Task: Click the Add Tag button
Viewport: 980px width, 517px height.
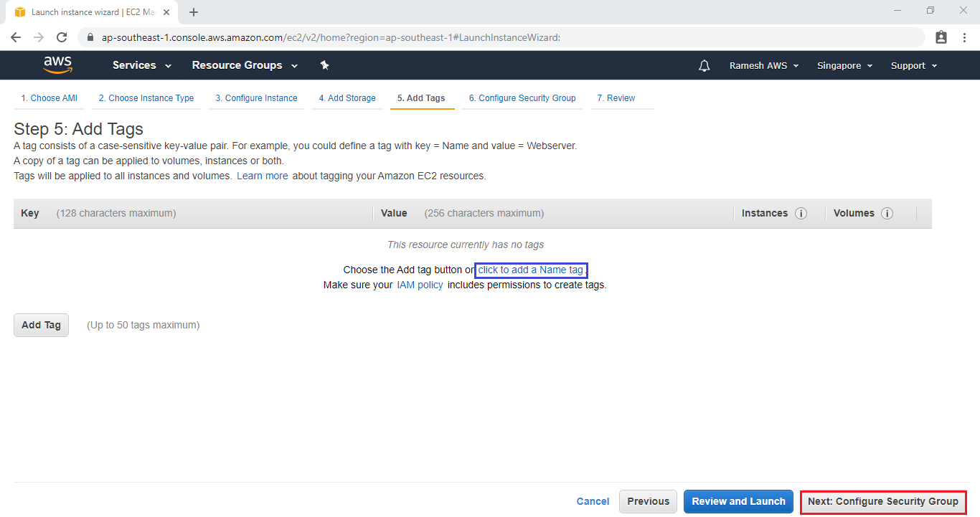Action: pyautogui.click(x=41, y=325)
